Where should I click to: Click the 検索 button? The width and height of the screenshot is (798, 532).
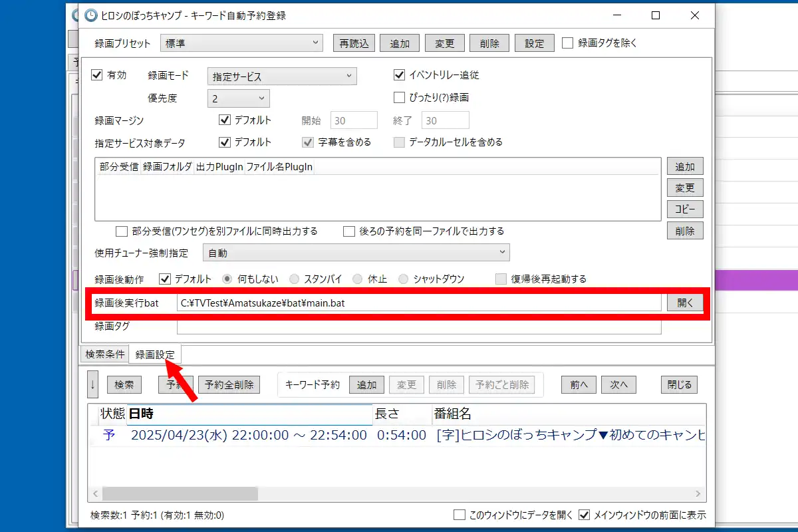(x=124, y=384)
